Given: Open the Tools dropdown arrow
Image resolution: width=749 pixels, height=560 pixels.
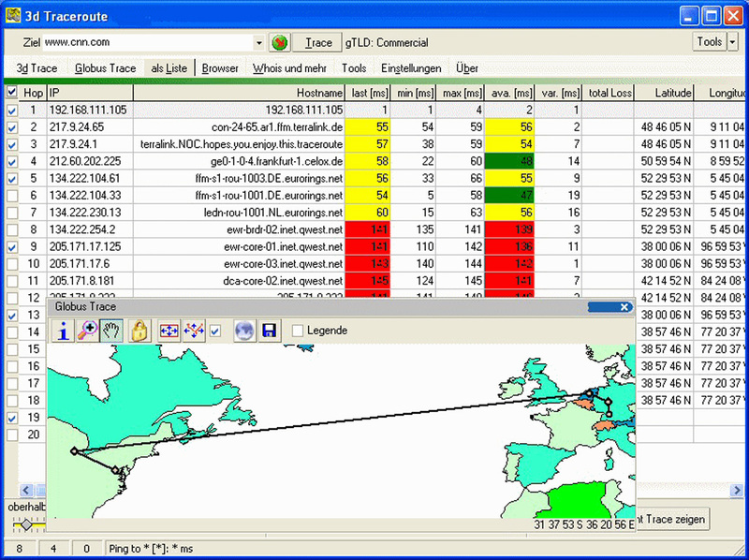Looking at the screenshot, I should pos(732,42).
